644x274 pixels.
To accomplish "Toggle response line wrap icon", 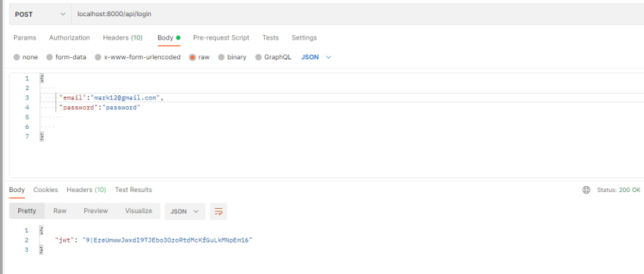I will coord(219,212).
